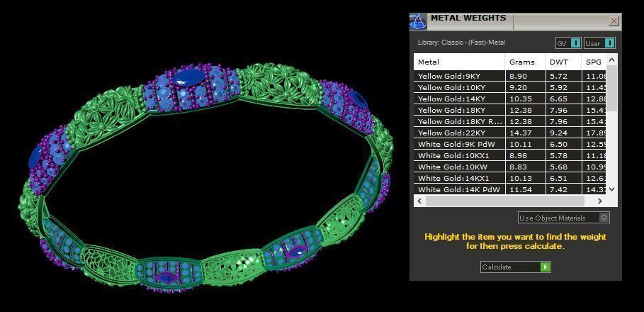The image size is (644, 312).
Task: Click the Calculate button
Action: pos(516,267)
